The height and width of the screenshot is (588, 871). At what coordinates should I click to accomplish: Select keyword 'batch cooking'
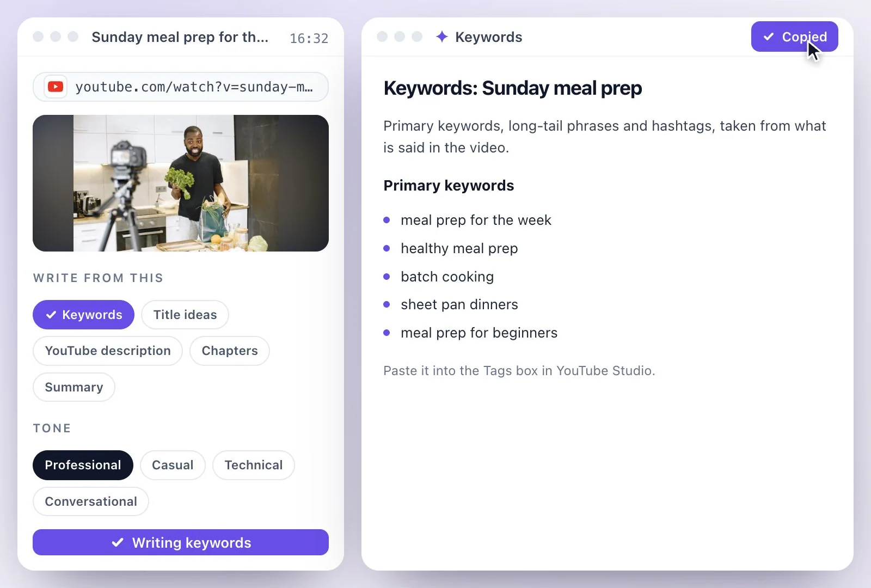[447, 277]
